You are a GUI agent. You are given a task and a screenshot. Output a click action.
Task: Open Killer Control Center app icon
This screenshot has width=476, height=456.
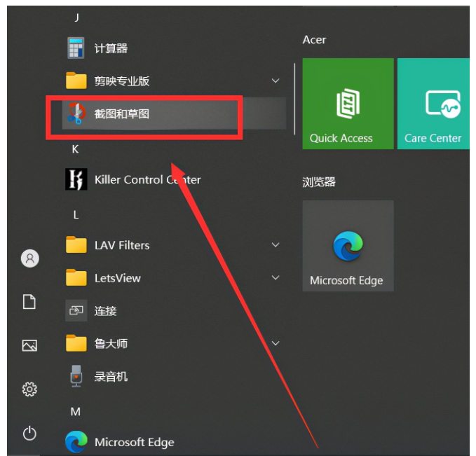76,179
